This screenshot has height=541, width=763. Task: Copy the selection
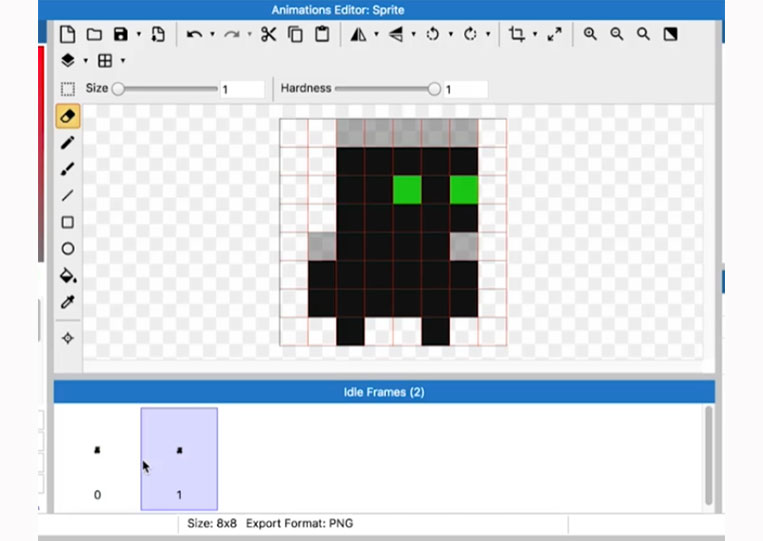[x=295, y=35]
